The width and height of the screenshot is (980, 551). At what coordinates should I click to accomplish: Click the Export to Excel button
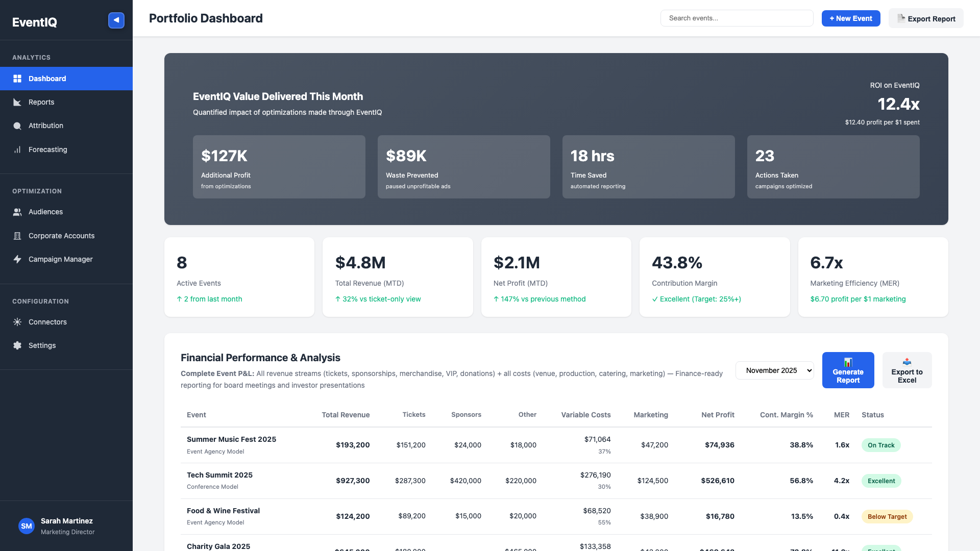[907, 370]
